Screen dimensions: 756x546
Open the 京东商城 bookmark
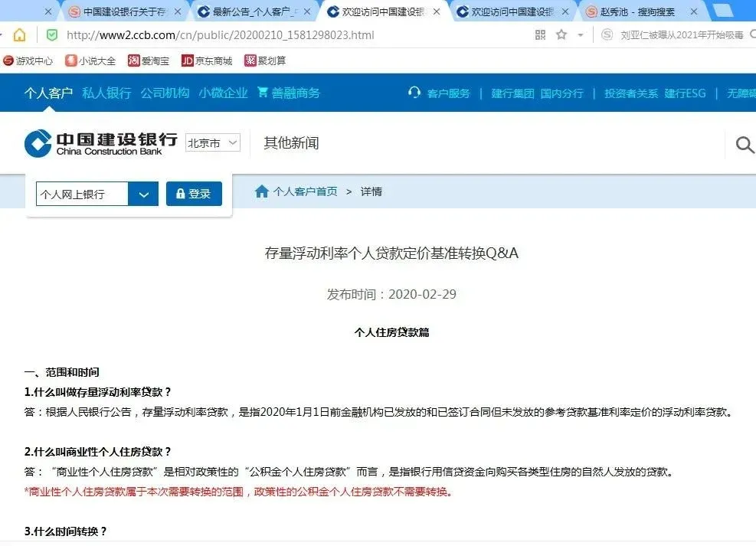click(207, 60)
